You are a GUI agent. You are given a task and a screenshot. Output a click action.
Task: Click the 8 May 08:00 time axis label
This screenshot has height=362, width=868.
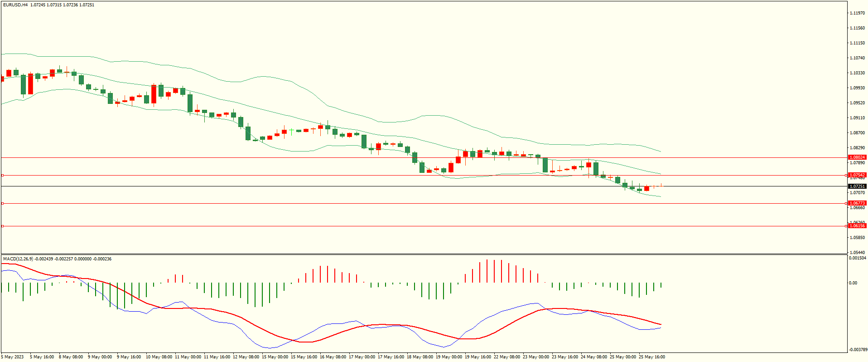click(71, 357)
